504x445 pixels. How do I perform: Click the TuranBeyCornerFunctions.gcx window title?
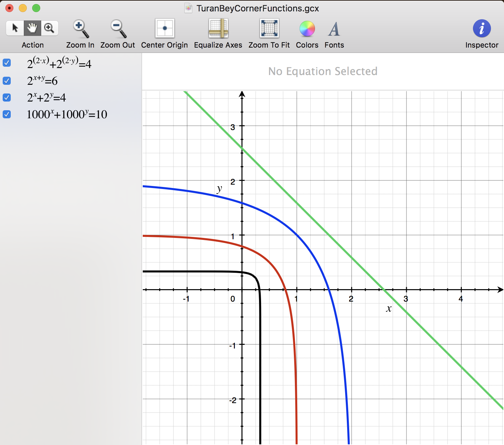tap(258, 8)
